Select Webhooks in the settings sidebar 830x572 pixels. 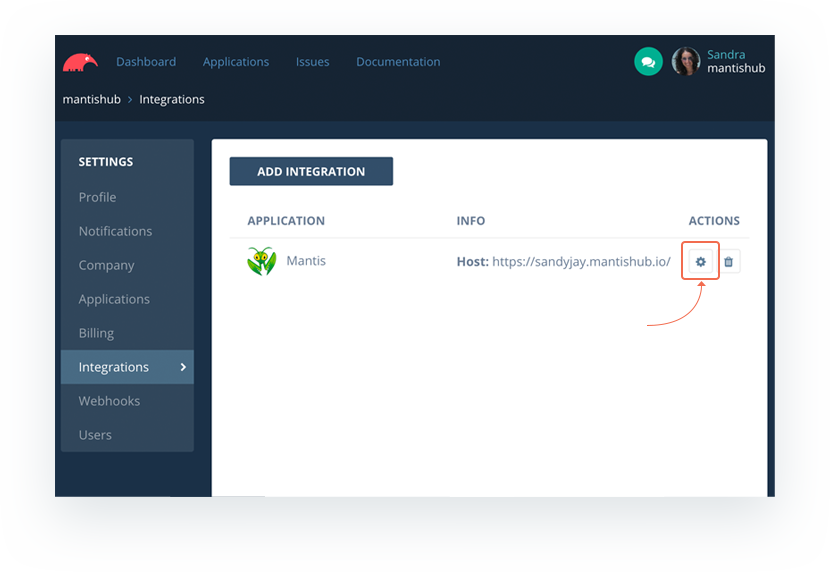coord(127,401)
